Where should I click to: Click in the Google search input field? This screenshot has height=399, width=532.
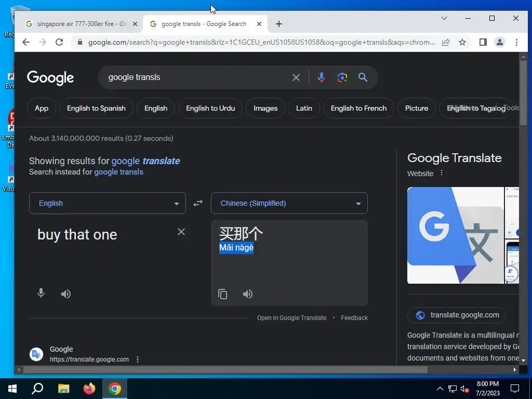coord(197,77)
